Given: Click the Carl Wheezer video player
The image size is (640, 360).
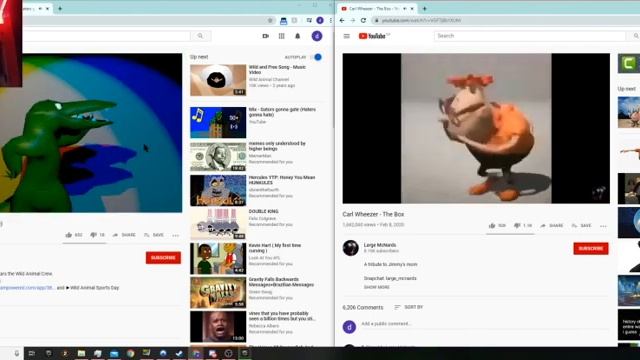Looking at the screenshot, I should [476, 128].
